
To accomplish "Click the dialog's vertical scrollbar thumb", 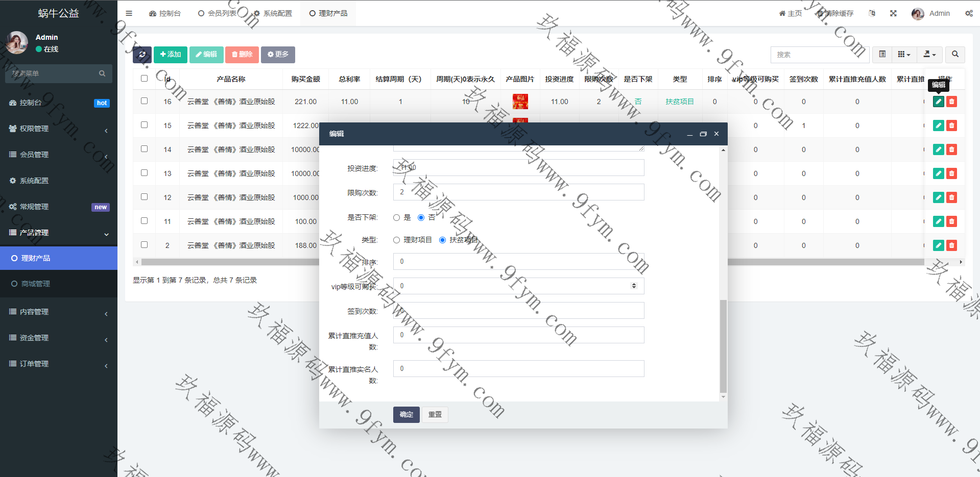I will [723, 347].
